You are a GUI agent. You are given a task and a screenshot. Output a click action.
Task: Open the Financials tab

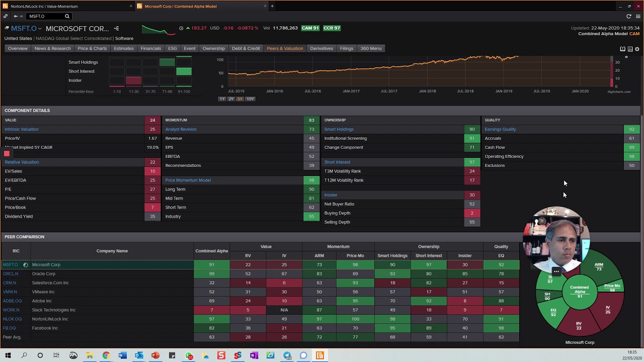[151, 48]
